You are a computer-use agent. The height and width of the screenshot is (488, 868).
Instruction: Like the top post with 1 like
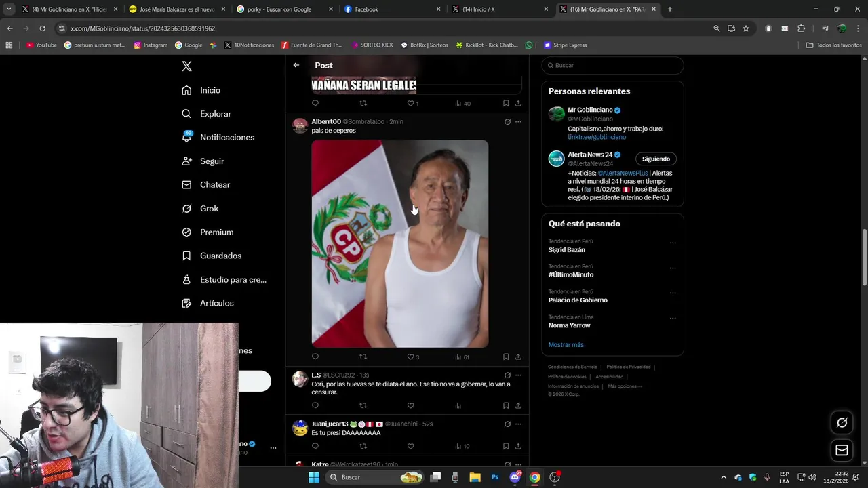point(412,103)
